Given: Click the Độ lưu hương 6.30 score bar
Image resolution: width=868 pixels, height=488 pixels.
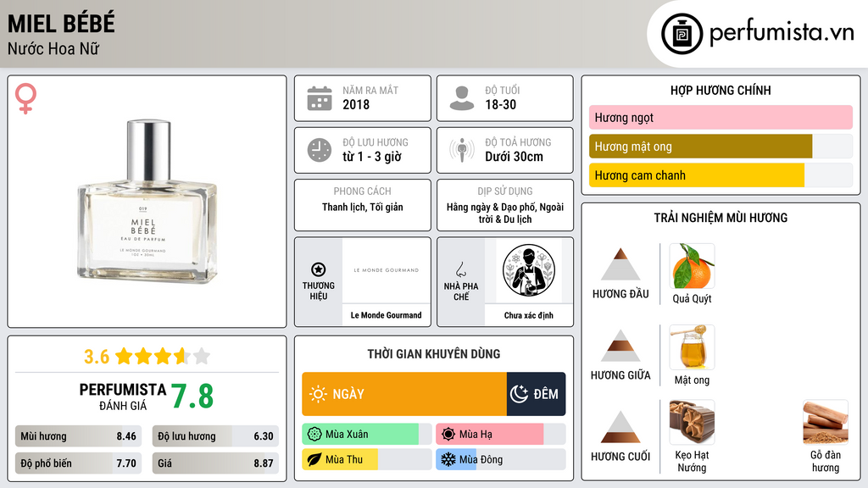Looking at the screenshot, I should (215, 436).
